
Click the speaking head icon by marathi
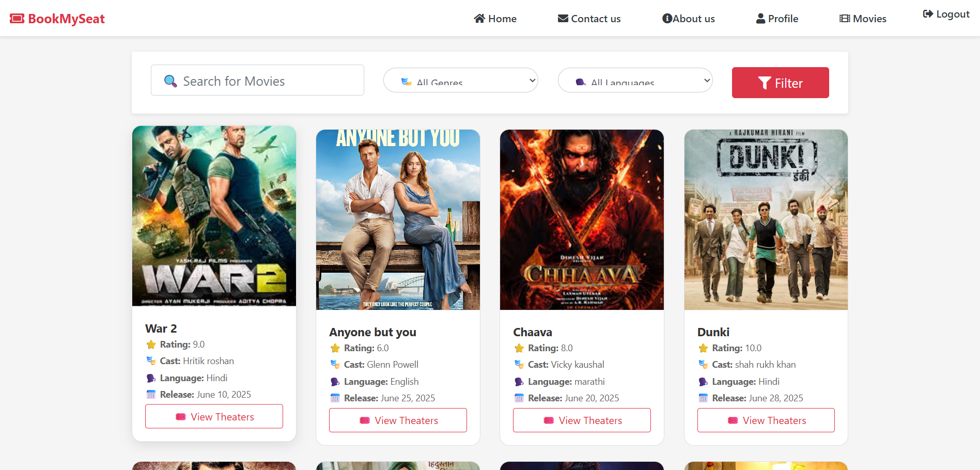(x=519, y=382)
